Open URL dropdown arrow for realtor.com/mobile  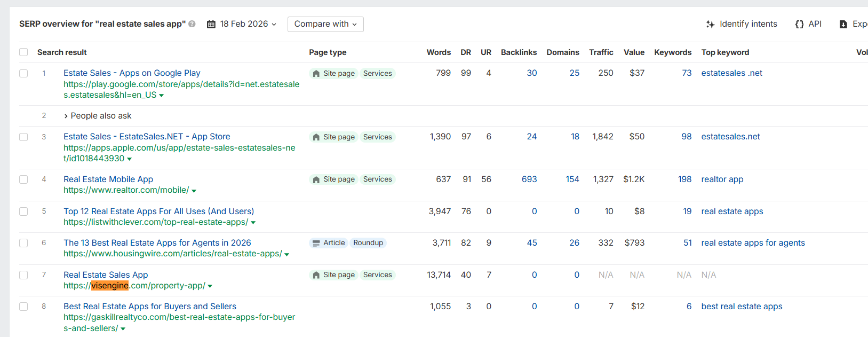194,191
